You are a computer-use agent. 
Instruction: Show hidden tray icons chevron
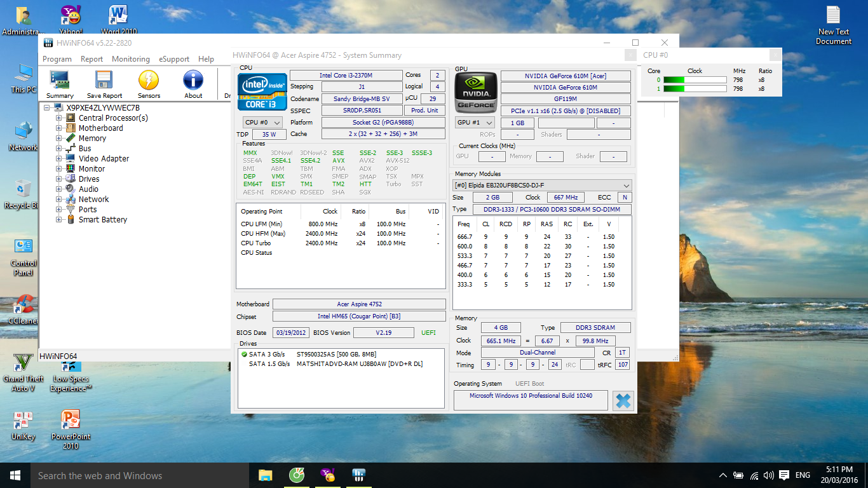(723, 475)
